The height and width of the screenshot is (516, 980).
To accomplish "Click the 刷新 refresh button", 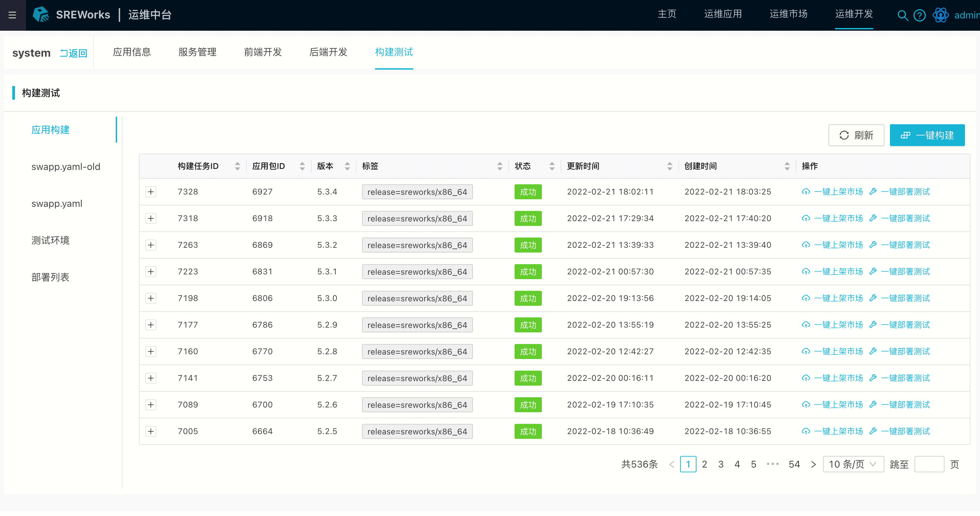I will (856, 135).
